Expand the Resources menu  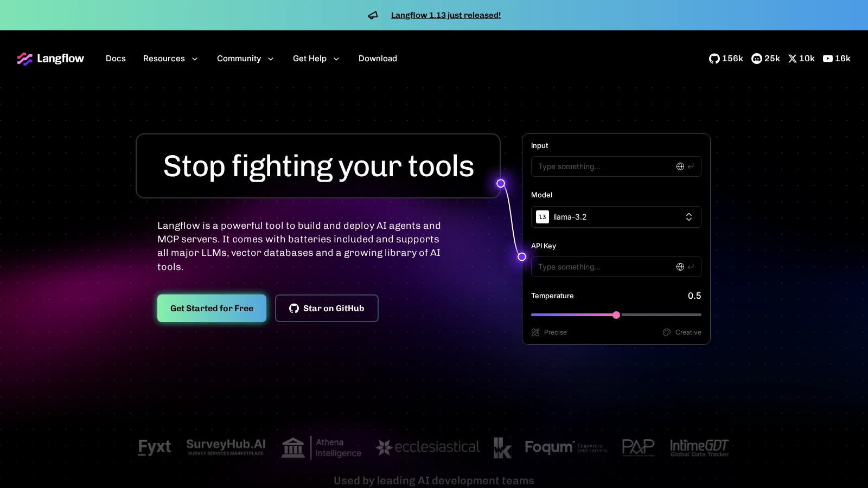pyautogui.click(x=170, y=59)
